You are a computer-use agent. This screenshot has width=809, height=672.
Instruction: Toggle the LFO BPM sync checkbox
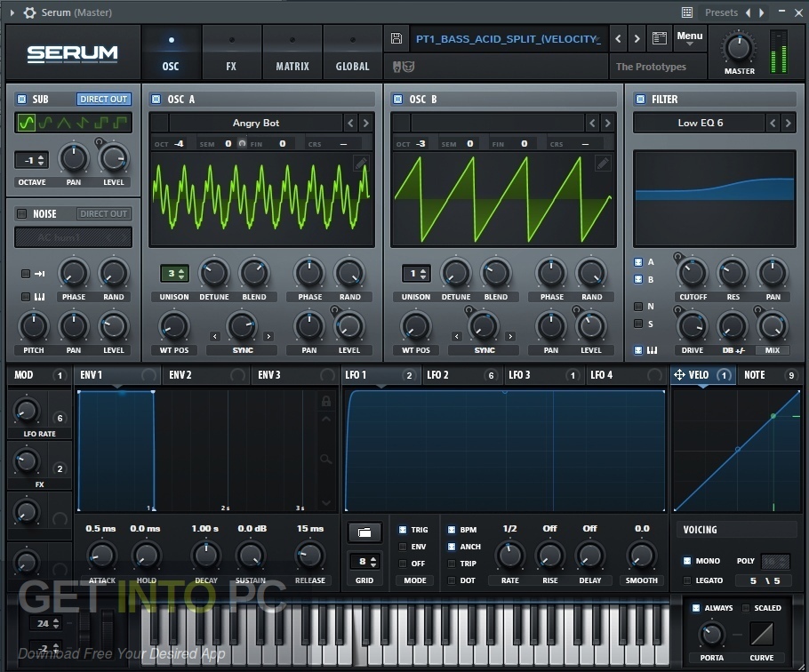click(452, 530)
